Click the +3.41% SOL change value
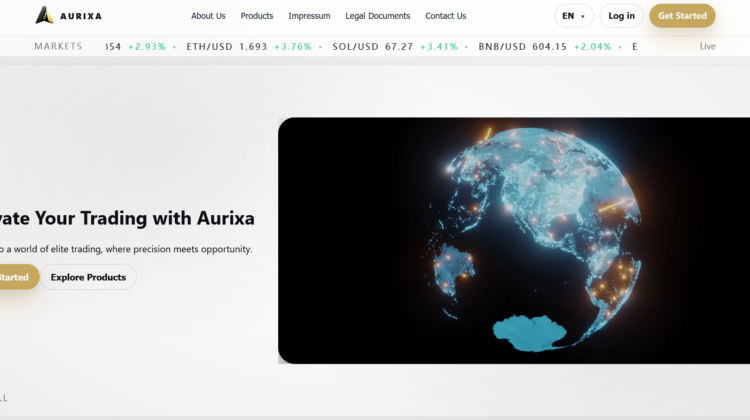 point(439,46)
